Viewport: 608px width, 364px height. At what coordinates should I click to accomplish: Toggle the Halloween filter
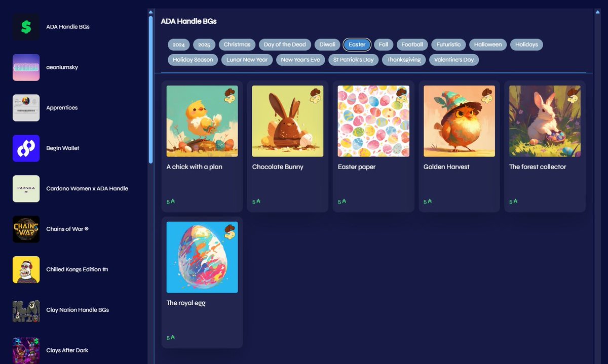487,45
